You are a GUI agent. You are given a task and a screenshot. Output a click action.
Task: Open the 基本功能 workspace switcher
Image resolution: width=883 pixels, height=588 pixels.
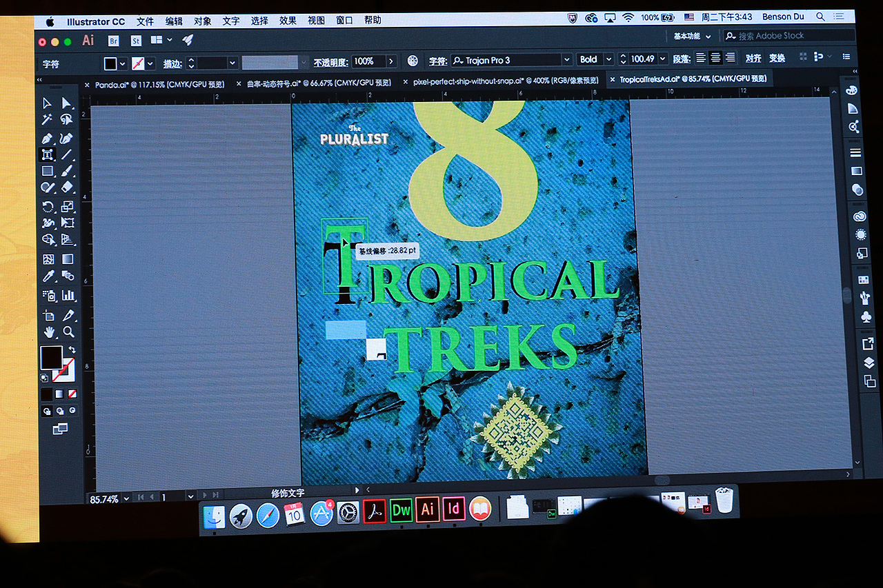[x=692, y=36]
